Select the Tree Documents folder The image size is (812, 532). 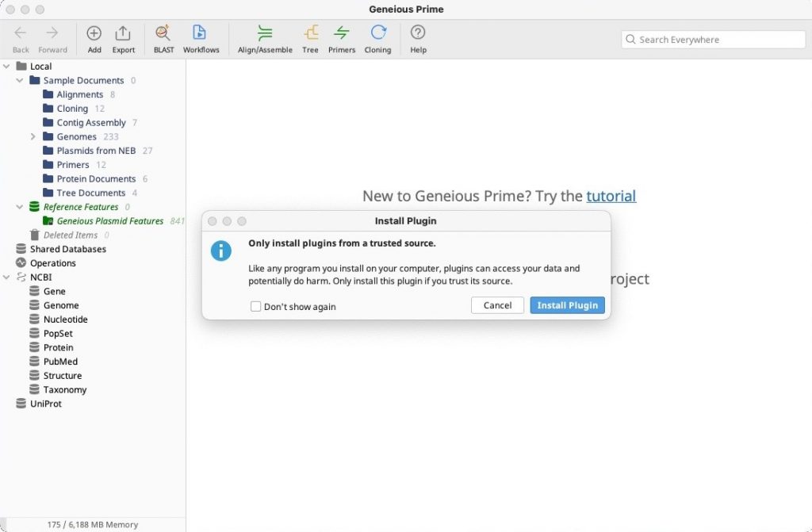click(x=90, y=193)
